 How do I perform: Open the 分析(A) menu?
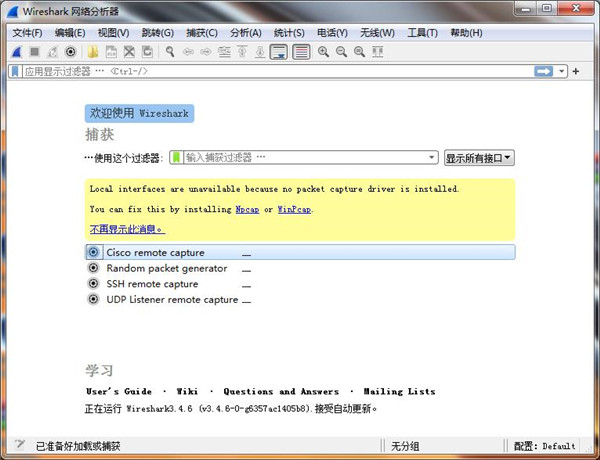tap(246, 33)
